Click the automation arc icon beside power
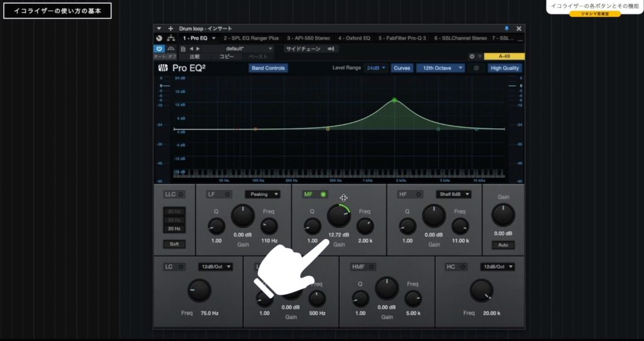Screen dimensions: 644x341 pyautogui.click(x=171, y=48)
